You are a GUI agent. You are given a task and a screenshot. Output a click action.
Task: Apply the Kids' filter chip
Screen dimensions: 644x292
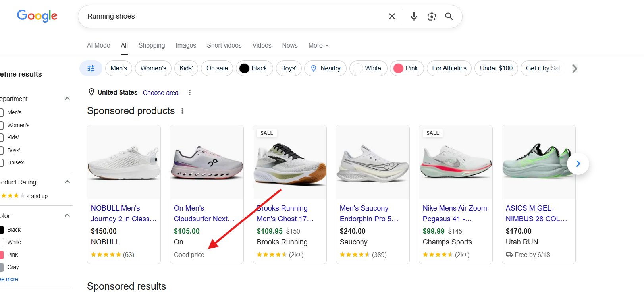(186, 68)
